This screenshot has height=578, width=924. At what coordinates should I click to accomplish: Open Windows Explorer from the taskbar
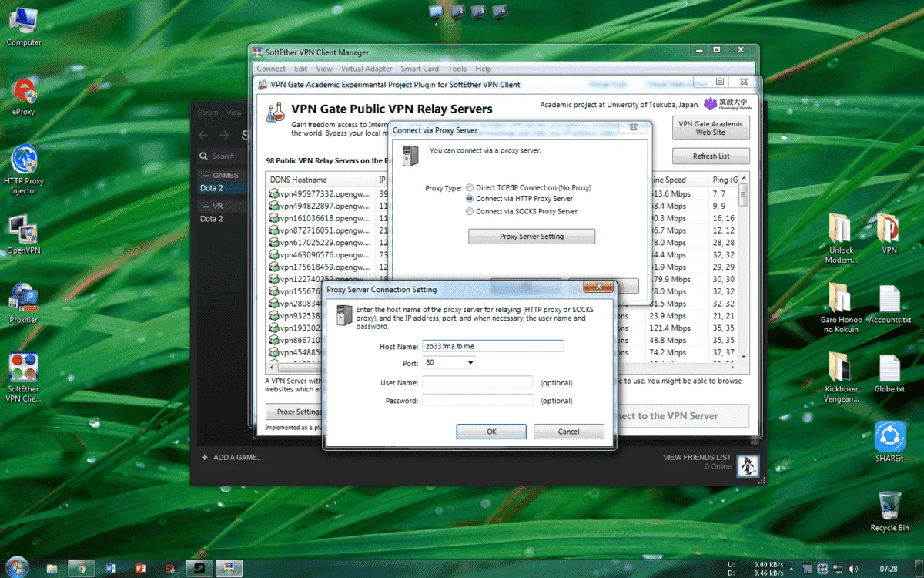(x=52, y=568)
